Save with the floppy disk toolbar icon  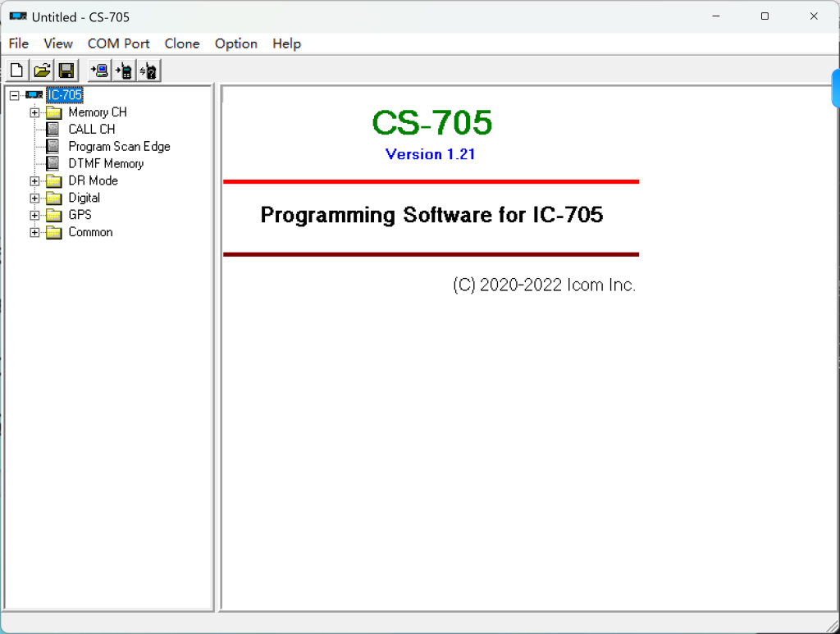coord(66,71)
